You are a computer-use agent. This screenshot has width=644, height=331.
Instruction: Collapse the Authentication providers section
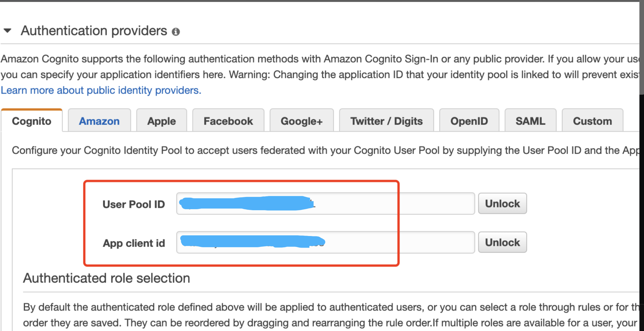point(7,31)
